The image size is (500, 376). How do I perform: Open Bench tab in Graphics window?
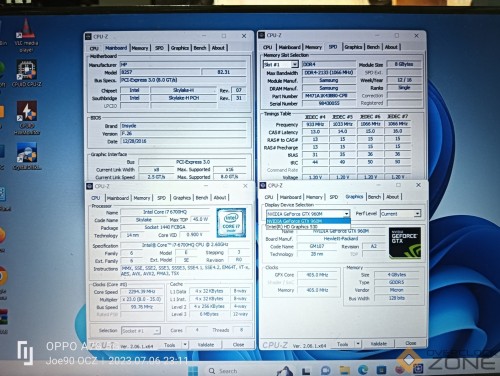point(374,197)
